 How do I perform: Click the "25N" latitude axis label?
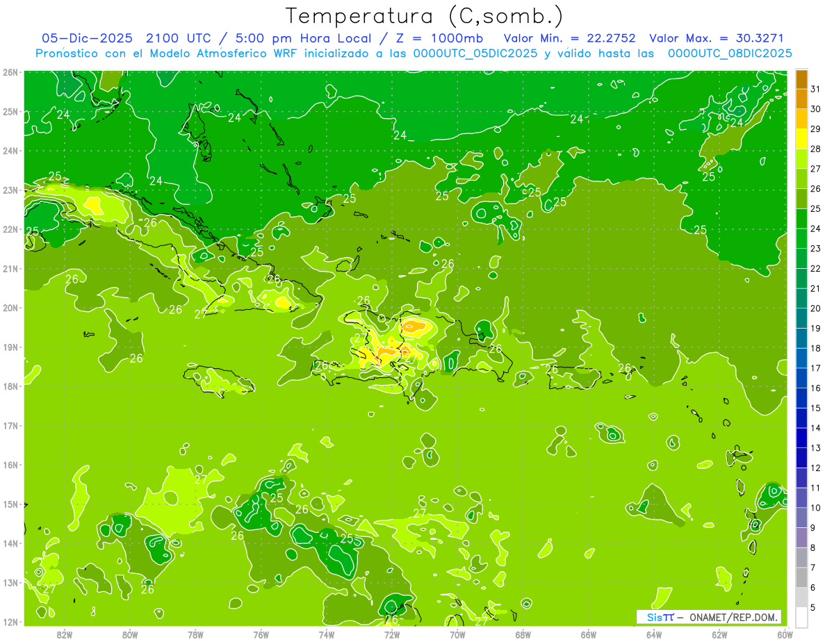10,112
